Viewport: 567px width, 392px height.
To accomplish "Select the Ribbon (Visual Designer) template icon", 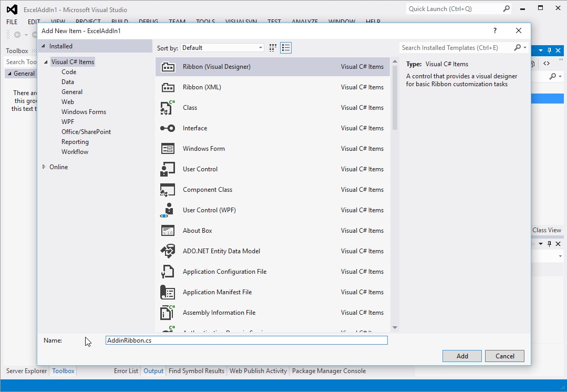I will click(168, 67).
